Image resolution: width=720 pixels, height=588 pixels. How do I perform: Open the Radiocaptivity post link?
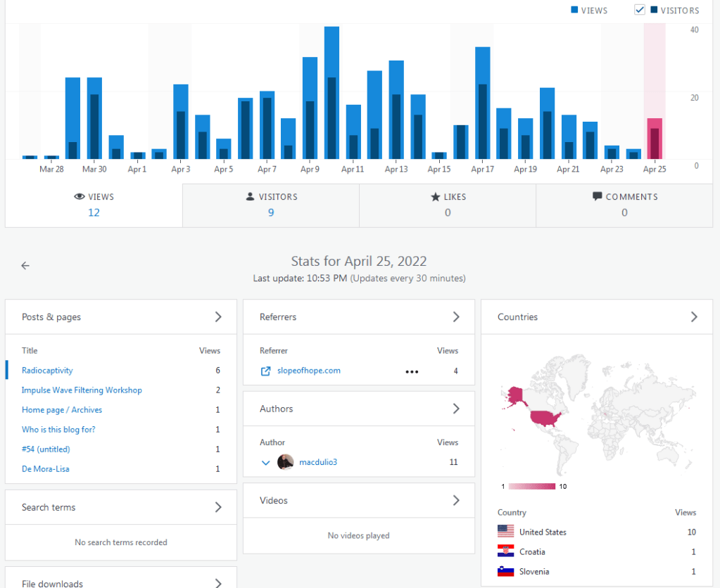[x=47, y=370]
